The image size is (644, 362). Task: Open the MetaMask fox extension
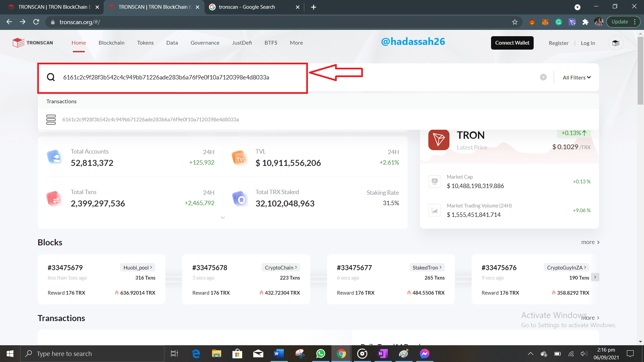[545, 22]
